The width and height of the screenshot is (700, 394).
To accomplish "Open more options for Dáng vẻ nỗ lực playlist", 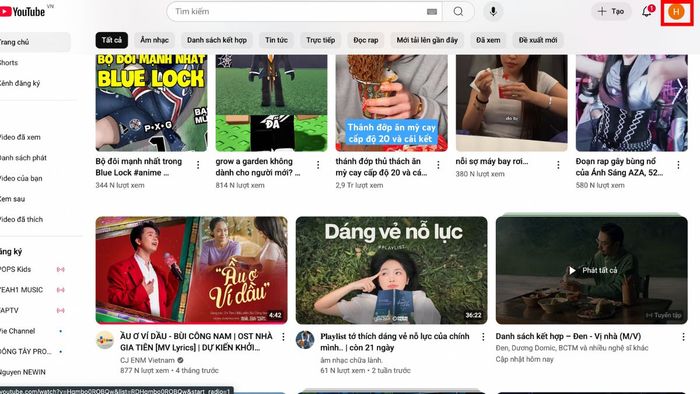I will [483, 337].
